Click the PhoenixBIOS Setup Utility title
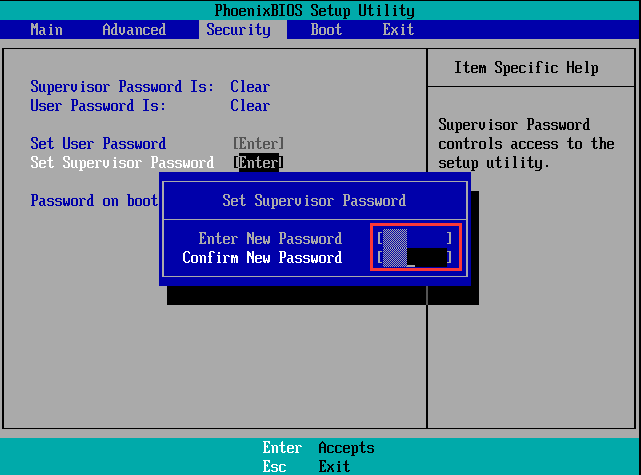Viewport: 641px width, 475px height. click(314, 10)
